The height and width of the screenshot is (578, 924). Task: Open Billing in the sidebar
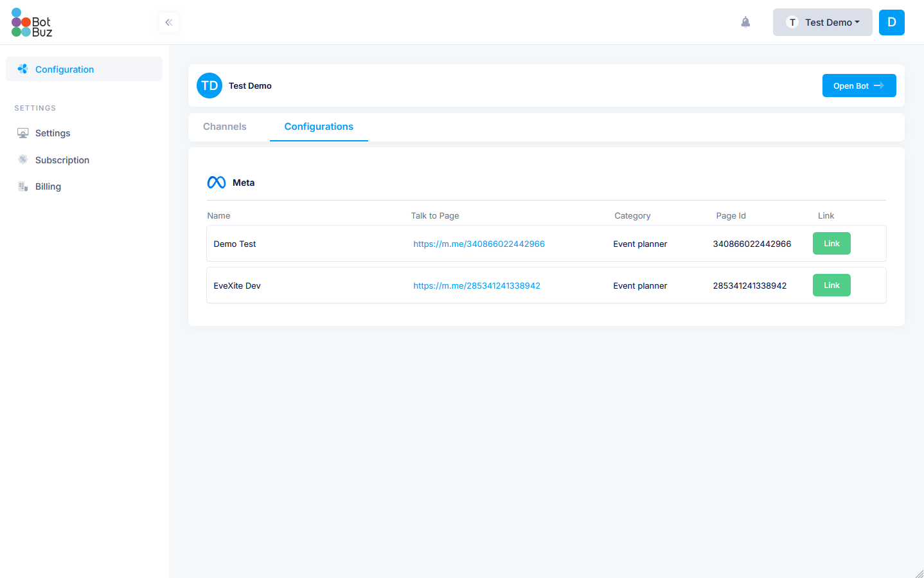pyautogui.click(x=48, y=186)
